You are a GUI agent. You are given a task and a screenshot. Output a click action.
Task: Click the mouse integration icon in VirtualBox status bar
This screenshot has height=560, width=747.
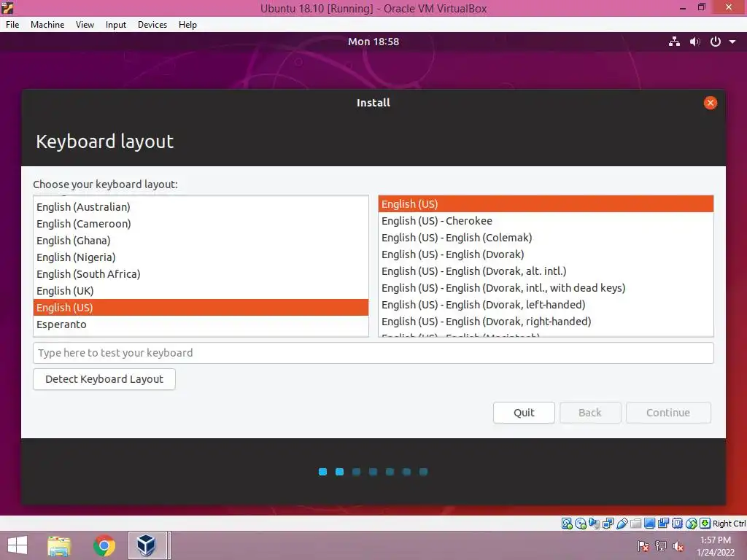tap(692, 524)
